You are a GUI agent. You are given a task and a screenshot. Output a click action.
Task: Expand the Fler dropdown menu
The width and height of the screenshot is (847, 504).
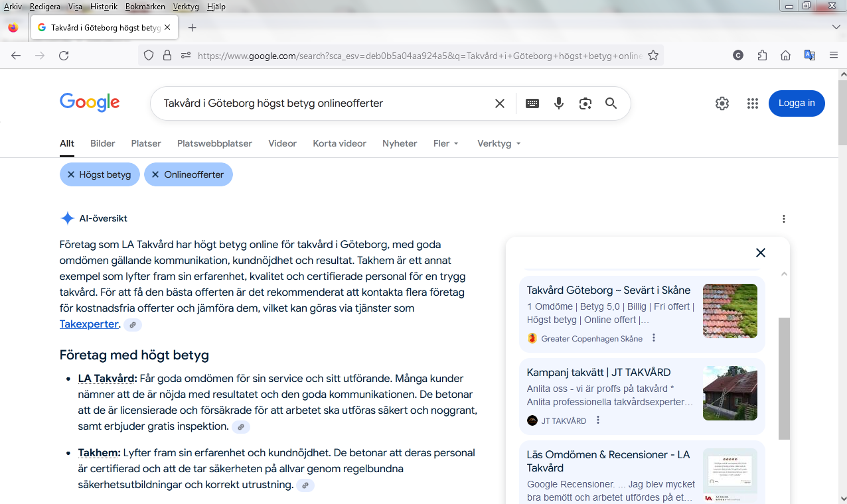coord(446,143)
